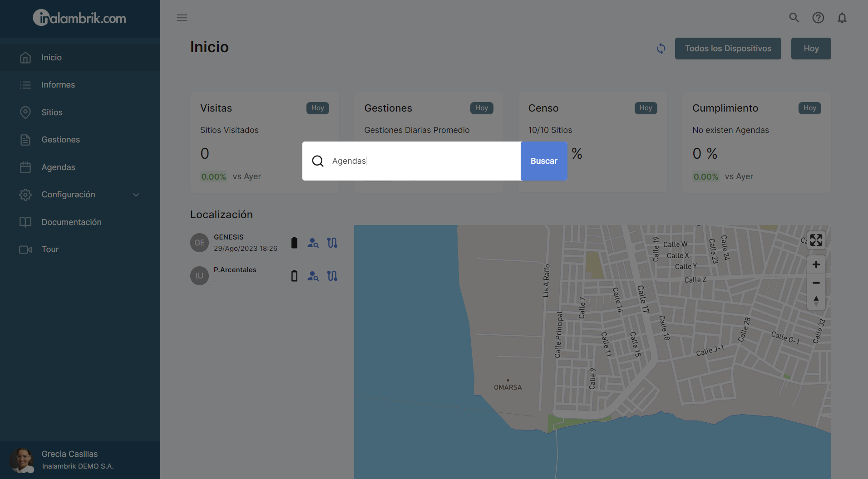
Task: Click the Informes list icon
Action: pos(25,85)
